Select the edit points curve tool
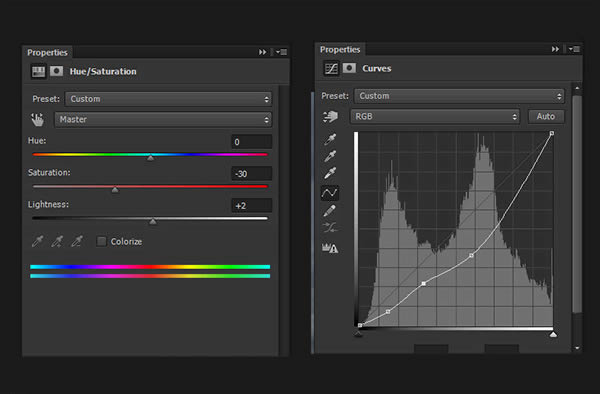This screenshot has height=394, width=600. 330,193
